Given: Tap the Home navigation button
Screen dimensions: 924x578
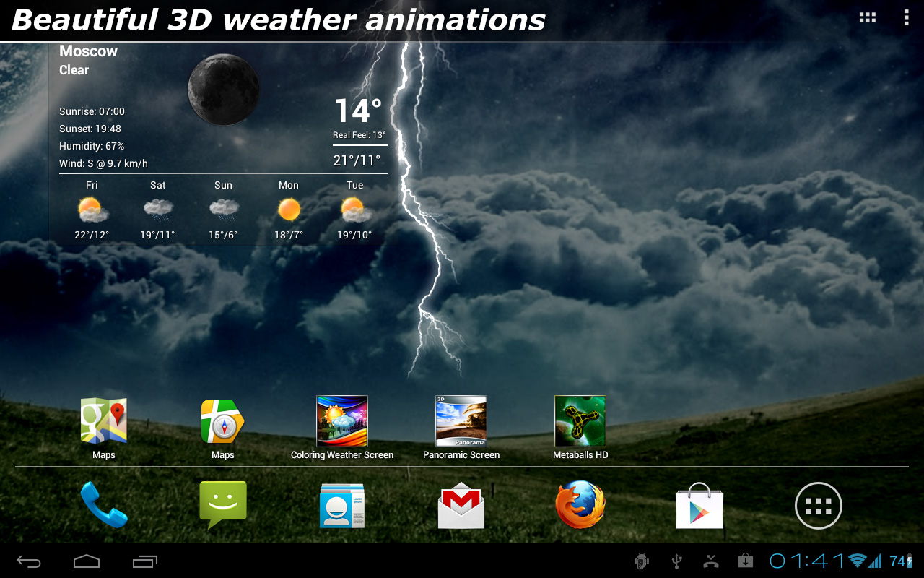Looking at the screenshot, I should pyautogui.click(x=87, y=561).
